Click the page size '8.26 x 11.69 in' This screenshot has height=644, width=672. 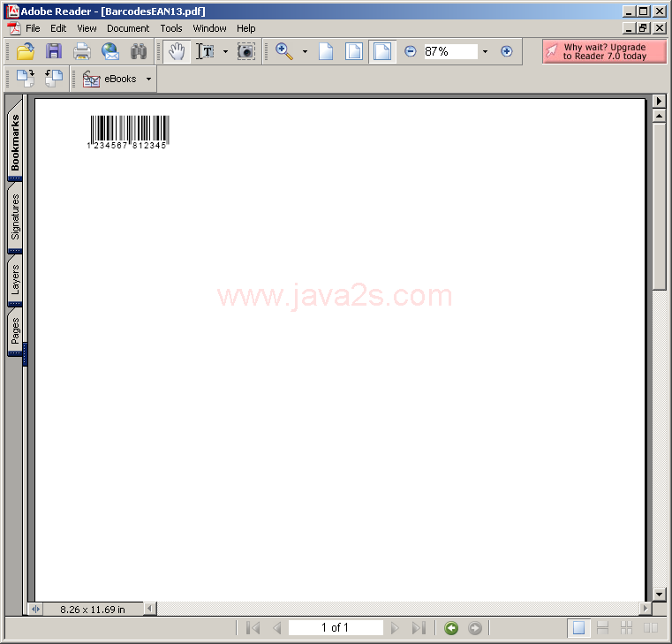click(x=93, y=610)
